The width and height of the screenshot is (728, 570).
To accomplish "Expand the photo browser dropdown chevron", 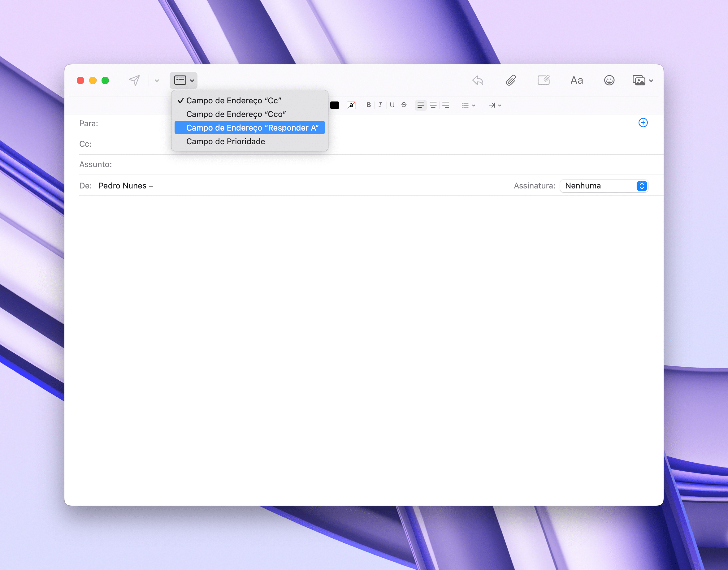I will pyautogui.click(x=651, y=81).
